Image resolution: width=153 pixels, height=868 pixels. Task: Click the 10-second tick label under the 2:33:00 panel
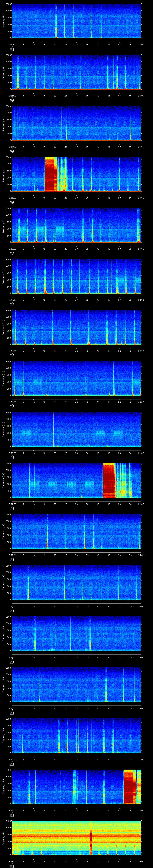(34, 606)
